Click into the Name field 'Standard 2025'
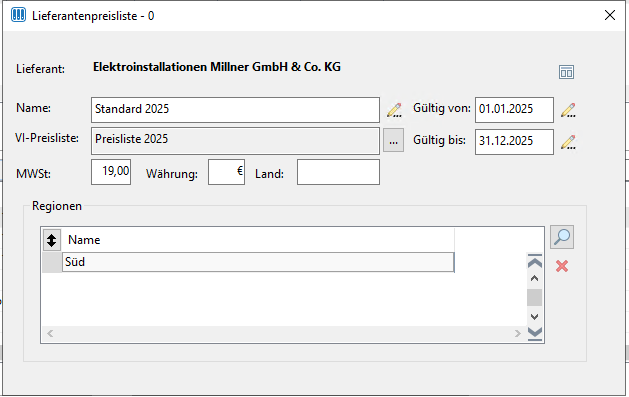The width and height of the screenshot is (629, 397). point(235,110)
